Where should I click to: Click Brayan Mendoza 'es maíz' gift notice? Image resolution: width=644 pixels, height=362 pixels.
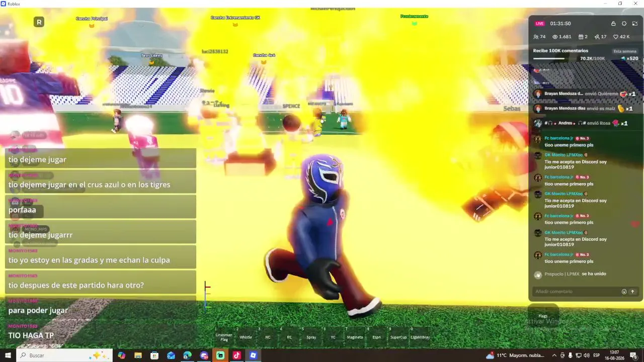[584, 109]
